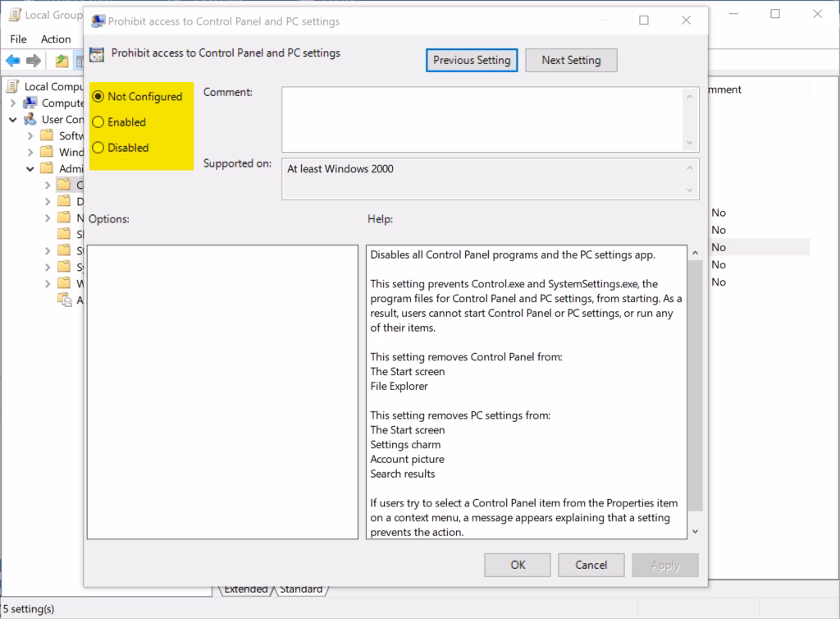
Task: Collapse the User Configuration tree node
Action: [x=13, y=120]
